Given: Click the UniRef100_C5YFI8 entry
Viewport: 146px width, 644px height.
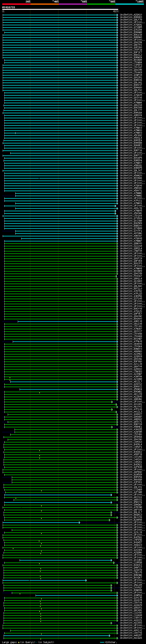Looking at the screenshot, I should pyautogui.click(x=131, y=50).
